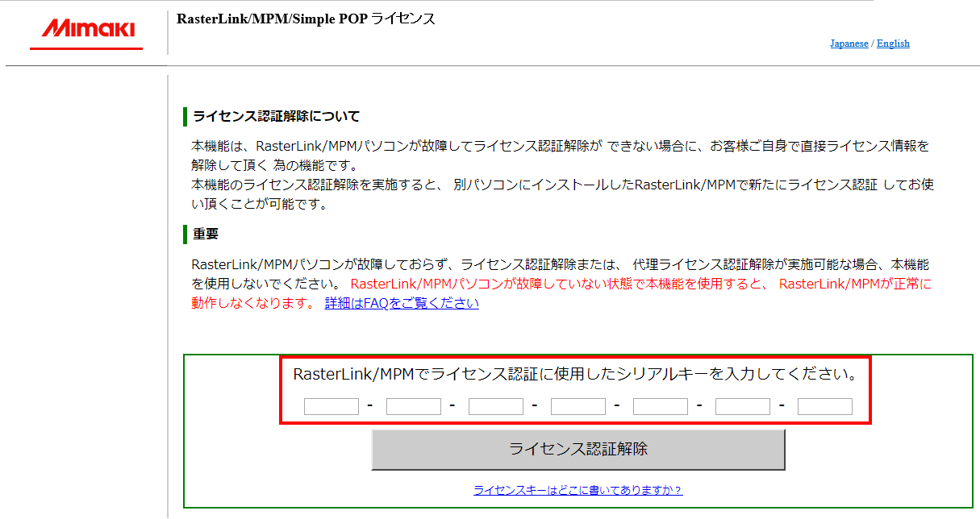Click RasterLink/MPM/Simple POP ライセンス title
This screenshot has height=519, width=980.
click(x=306, y=19)
